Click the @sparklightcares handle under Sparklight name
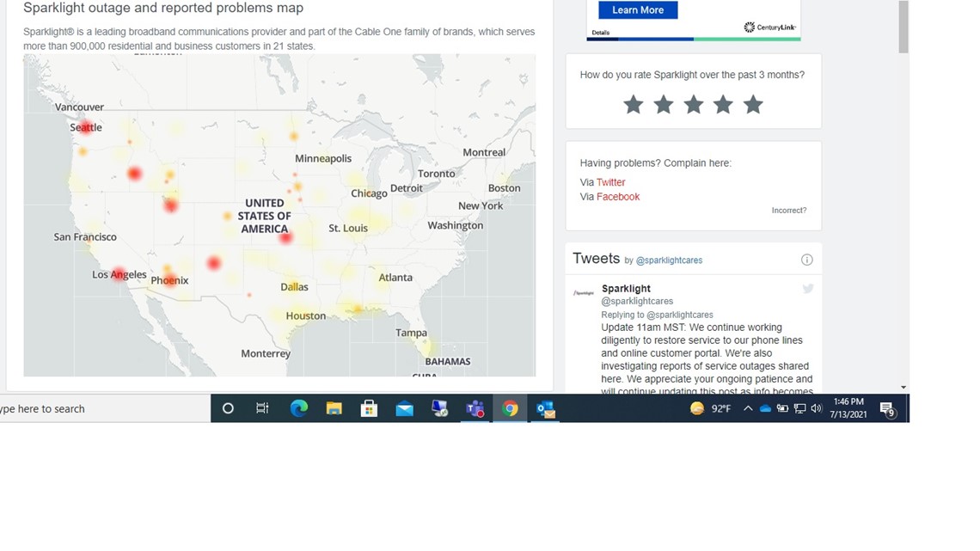980x551 pixels. pos(637,301)
